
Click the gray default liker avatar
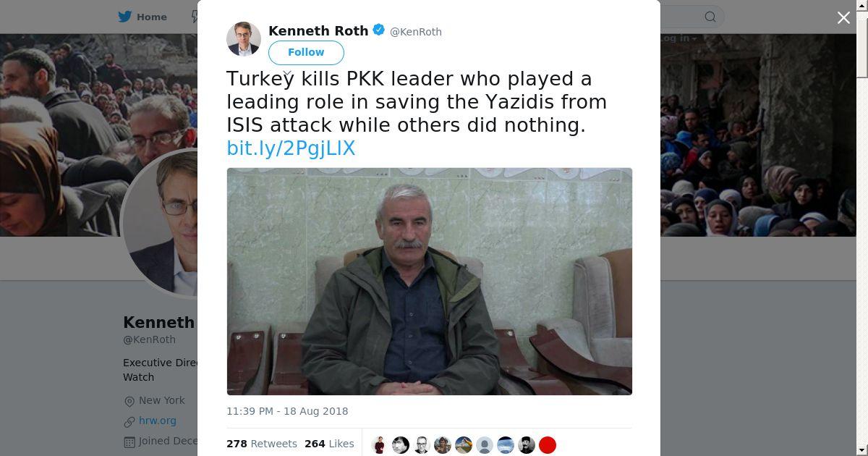pyautogui.click(x=485, y=445)
